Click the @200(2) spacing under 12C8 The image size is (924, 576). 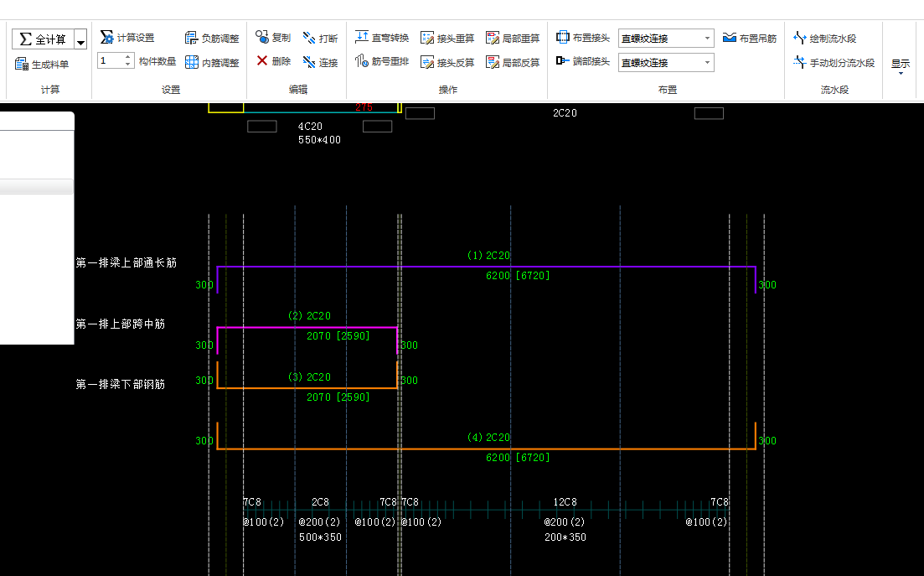click(565, 522)
